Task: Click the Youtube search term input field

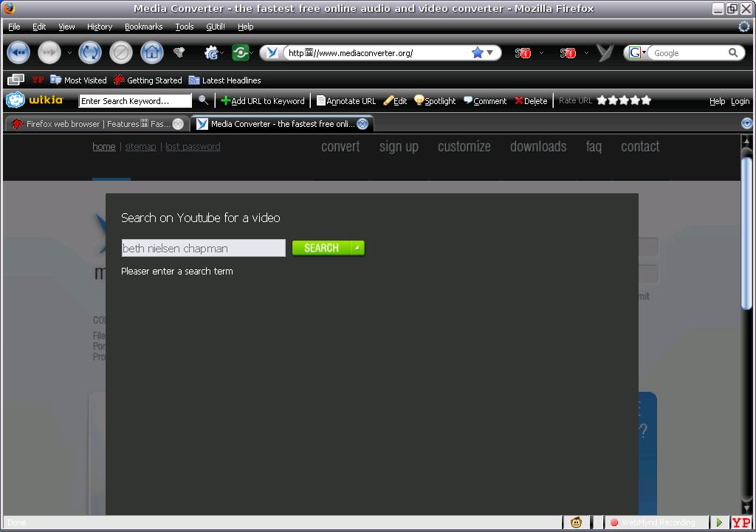Action: point(204,248)
